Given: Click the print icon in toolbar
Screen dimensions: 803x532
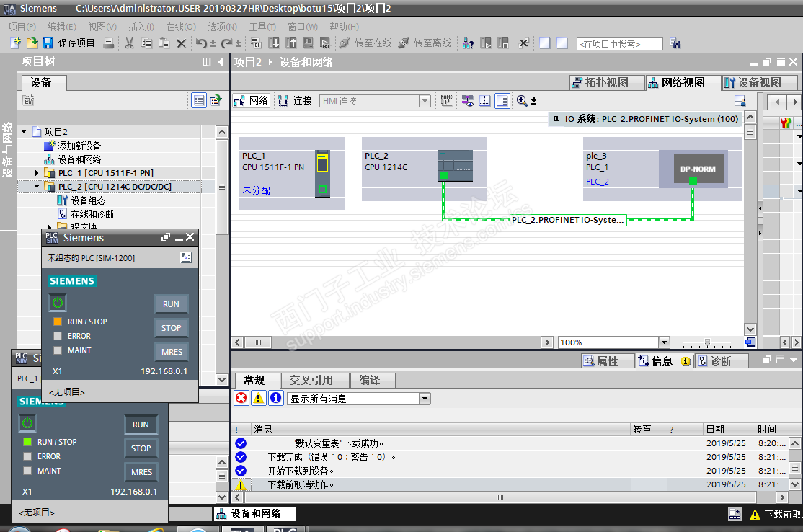Looking at the screenshot, I should 109,43.
